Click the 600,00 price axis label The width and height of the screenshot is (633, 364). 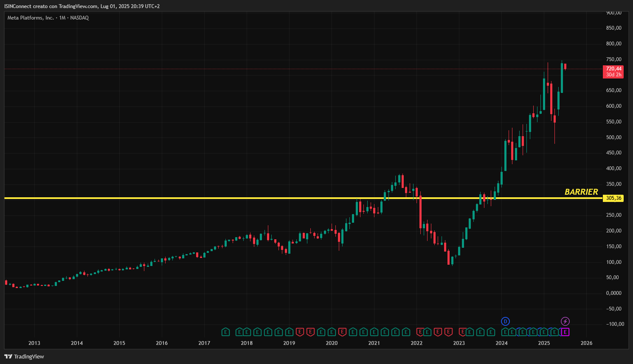(614, 106)
